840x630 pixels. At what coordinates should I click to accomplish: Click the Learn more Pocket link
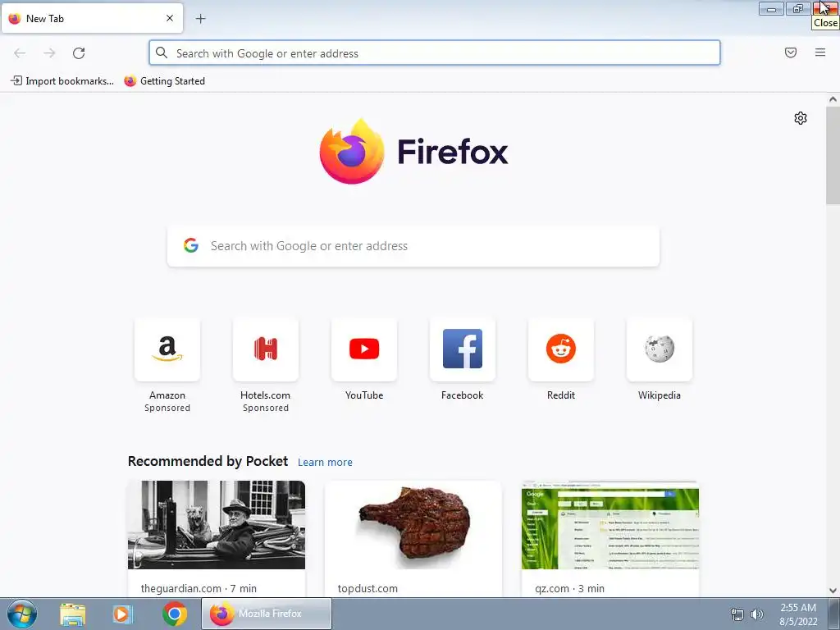coord(325,463)
